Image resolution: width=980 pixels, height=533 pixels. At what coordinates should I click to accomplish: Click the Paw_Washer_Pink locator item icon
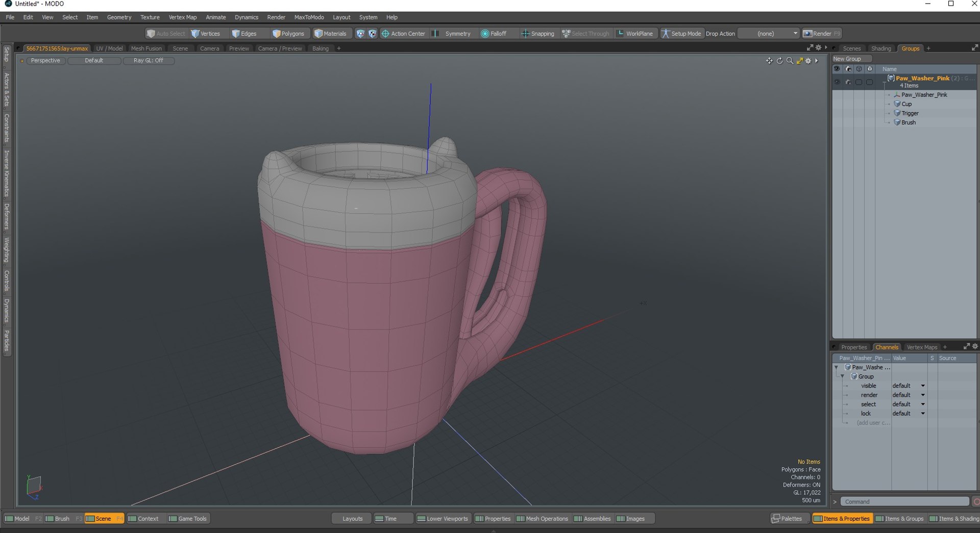tap(897, 95)
